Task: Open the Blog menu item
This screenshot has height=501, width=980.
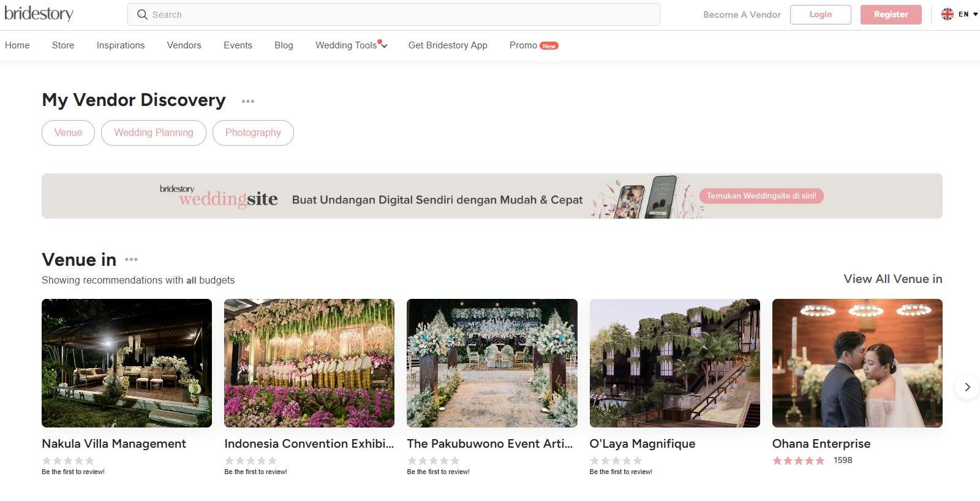Action: point(284,45)
